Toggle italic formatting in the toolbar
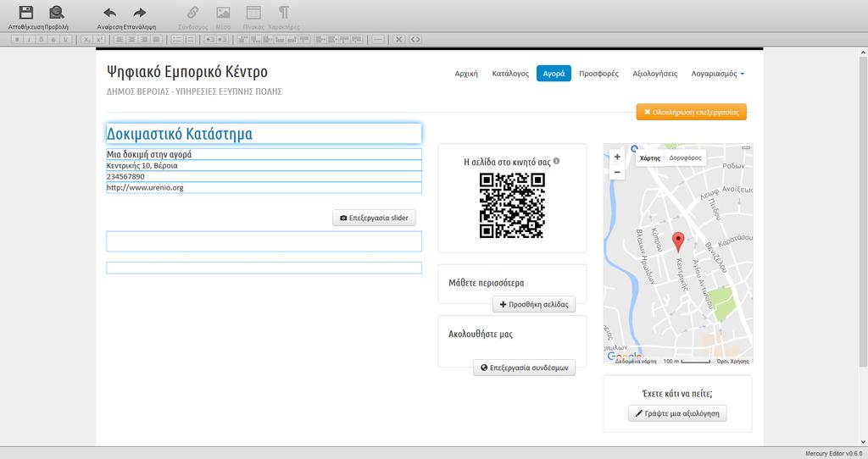Image resolution: width=868 pixels, height=459 pixels. (29, 40)
